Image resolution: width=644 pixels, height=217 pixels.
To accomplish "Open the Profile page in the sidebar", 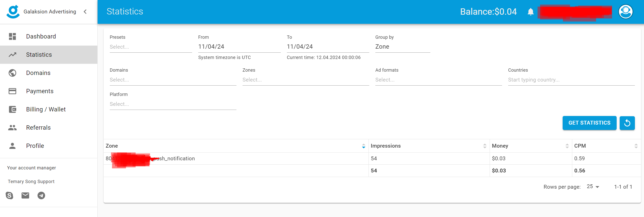I will (49, 146).
